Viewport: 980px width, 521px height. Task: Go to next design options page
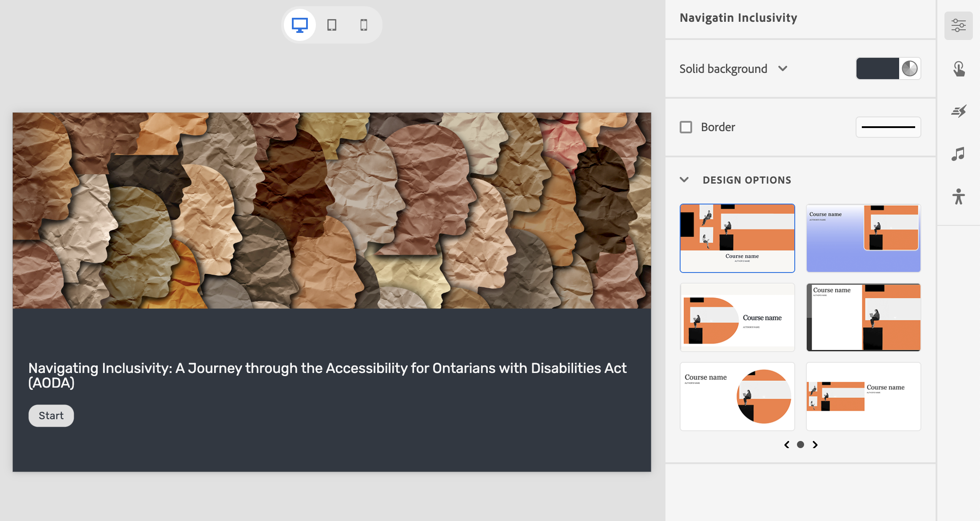tap(815, 445)
